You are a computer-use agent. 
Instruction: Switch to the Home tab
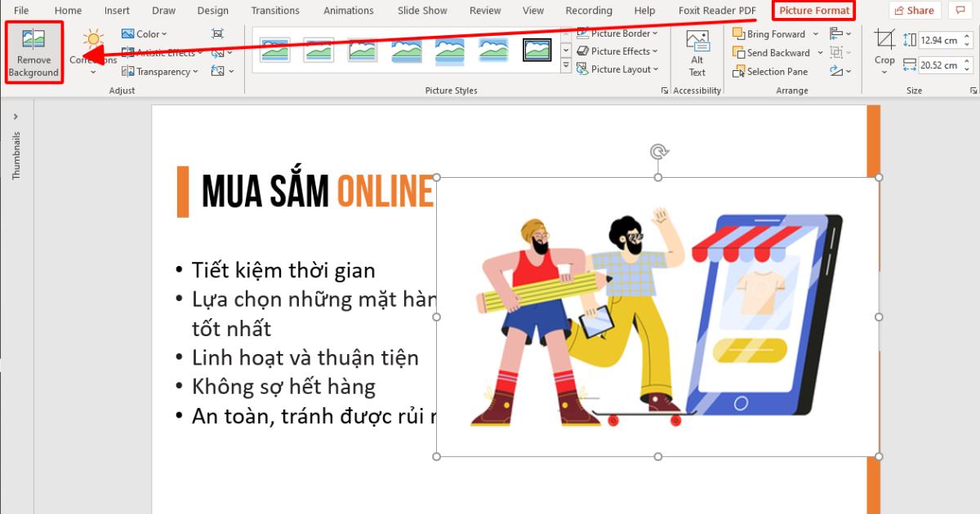tap(68, 11)
